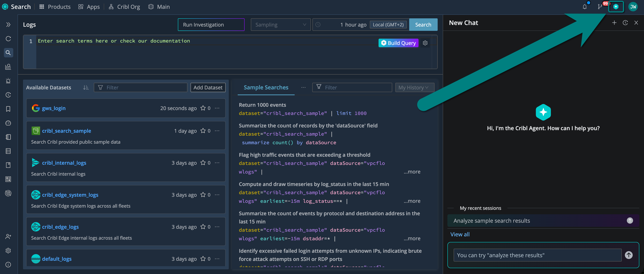Open query editor settings gear
This screenshot has height=274, width=644.
[x=425, y=43]
